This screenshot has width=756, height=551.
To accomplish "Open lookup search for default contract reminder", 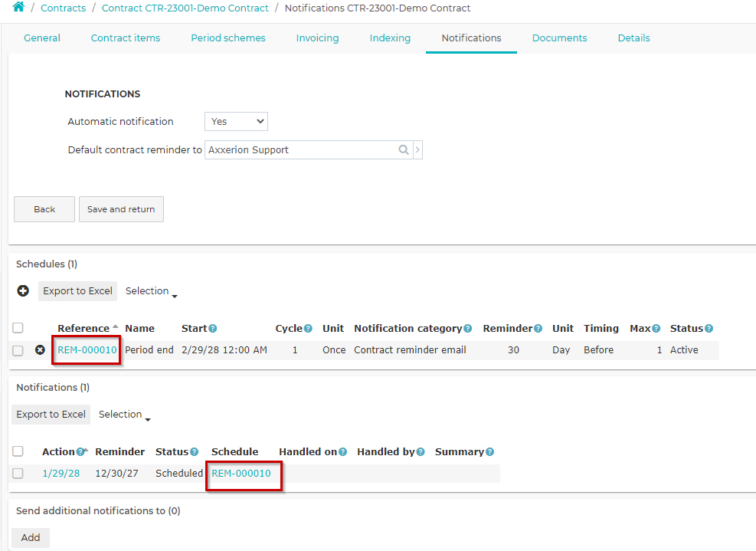I will 404,150.
